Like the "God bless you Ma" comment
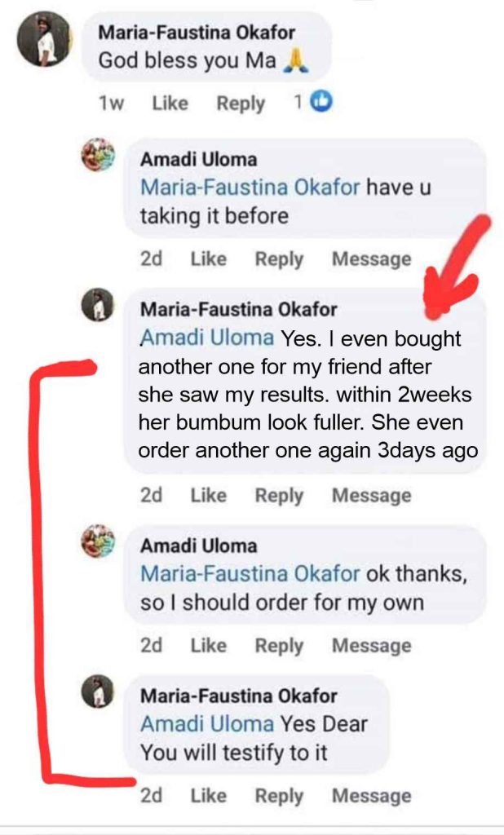 coord(170,104)
